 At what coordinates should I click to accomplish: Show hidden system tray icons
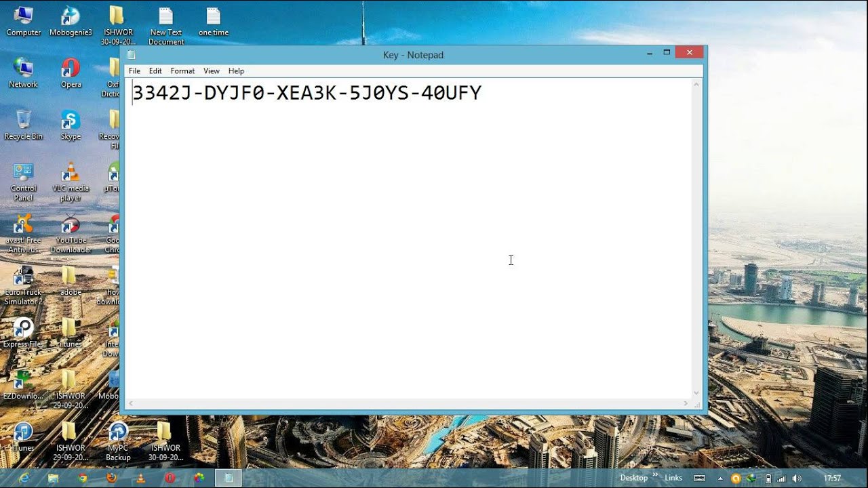(x=720, y=479)
